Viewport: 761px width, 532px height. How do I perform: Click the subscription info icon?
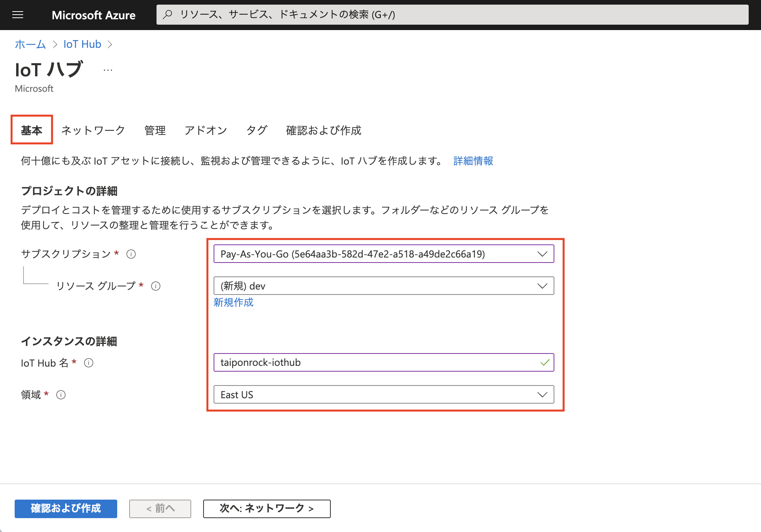(131, 254)
